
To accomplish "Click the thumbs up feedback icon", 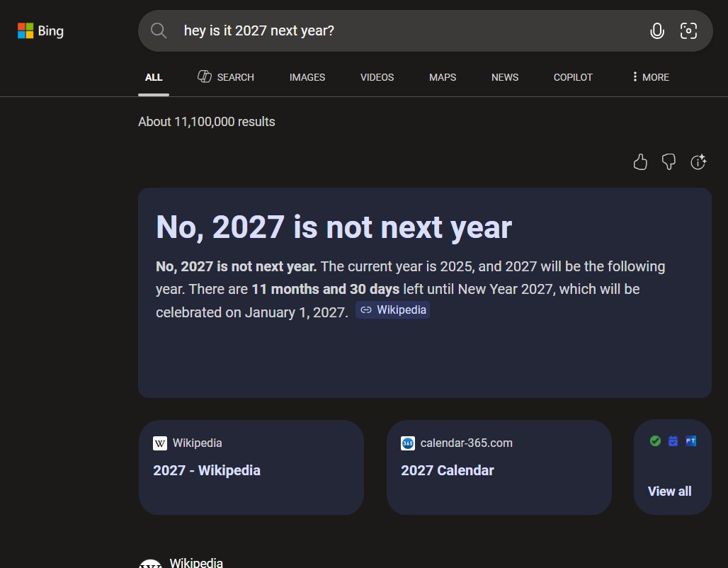I will point(640,162).
